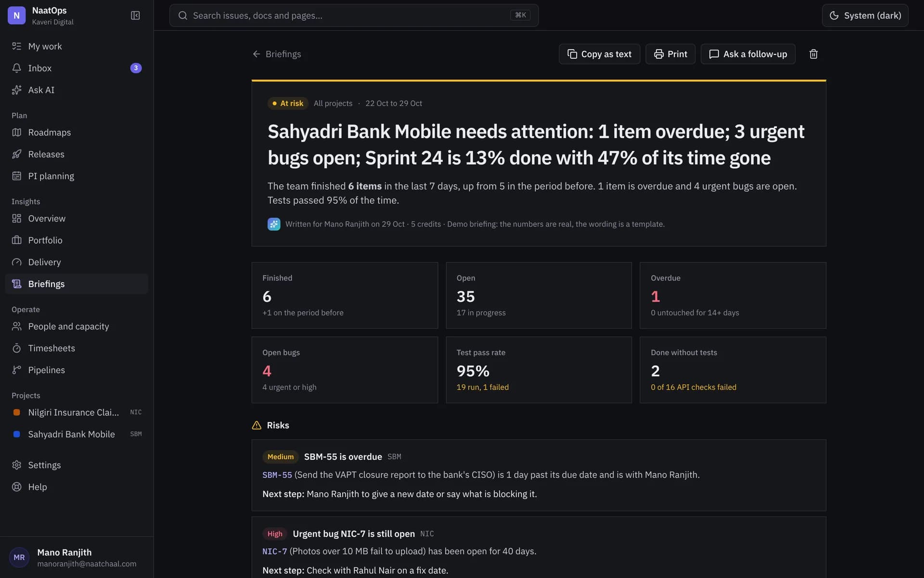Click the search issues field
This screenshot has height=578, width=924.
click(354, 15)
